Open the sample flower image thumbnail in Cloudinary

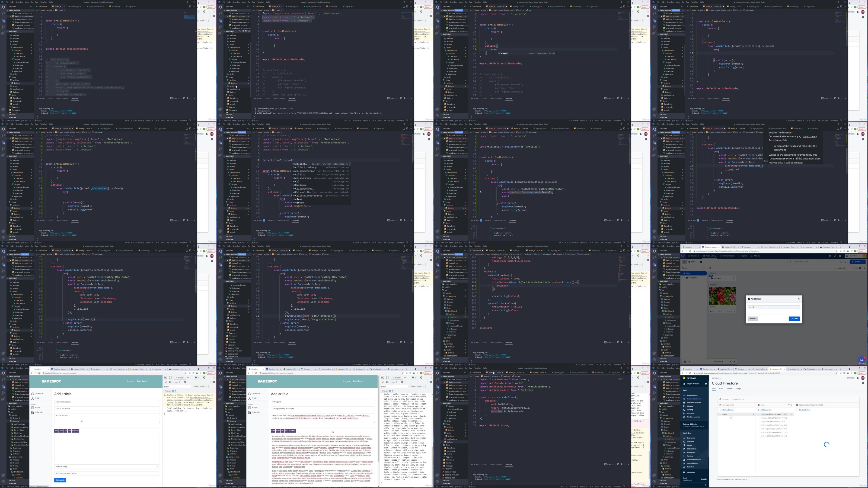click(722, 296)
